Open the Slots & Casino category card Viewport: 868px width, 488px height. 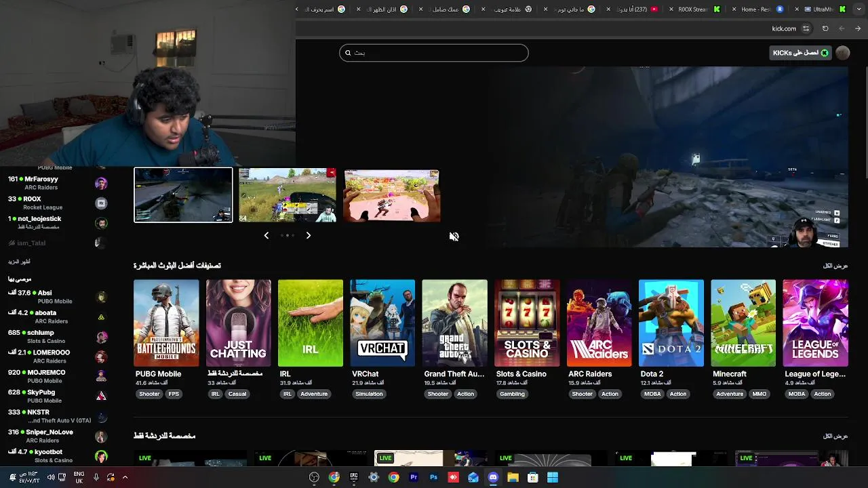[x=527, y=323]
